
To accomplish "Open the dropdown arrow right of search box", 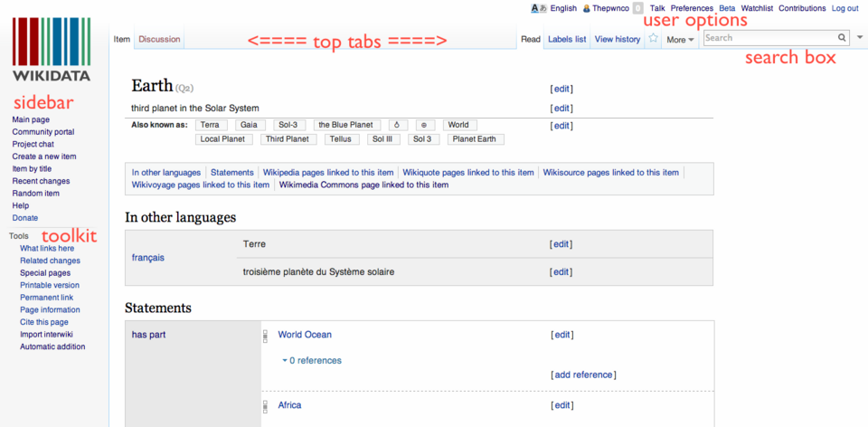I will [859, 38].
